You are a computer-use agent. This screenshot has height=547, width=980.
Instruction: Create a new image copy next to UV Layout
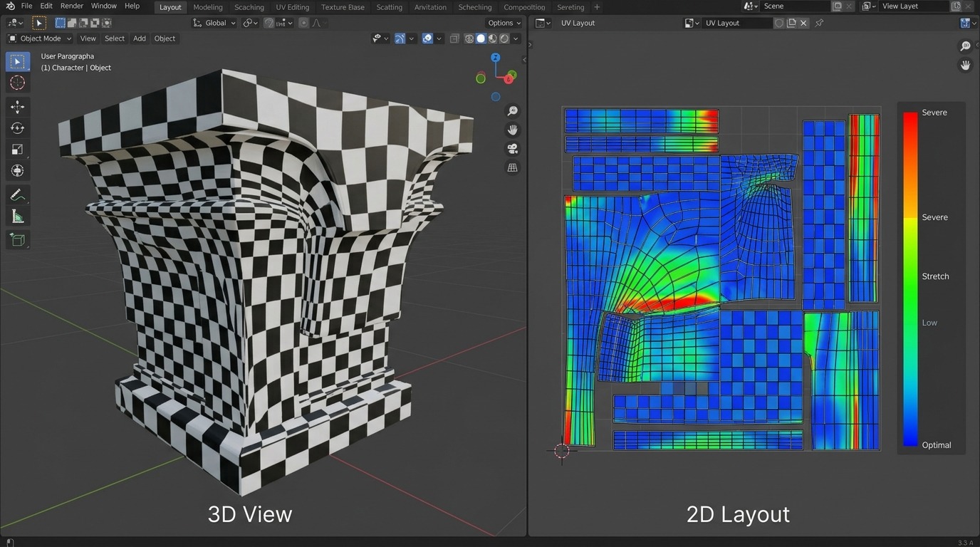click(x=791, y=23)
